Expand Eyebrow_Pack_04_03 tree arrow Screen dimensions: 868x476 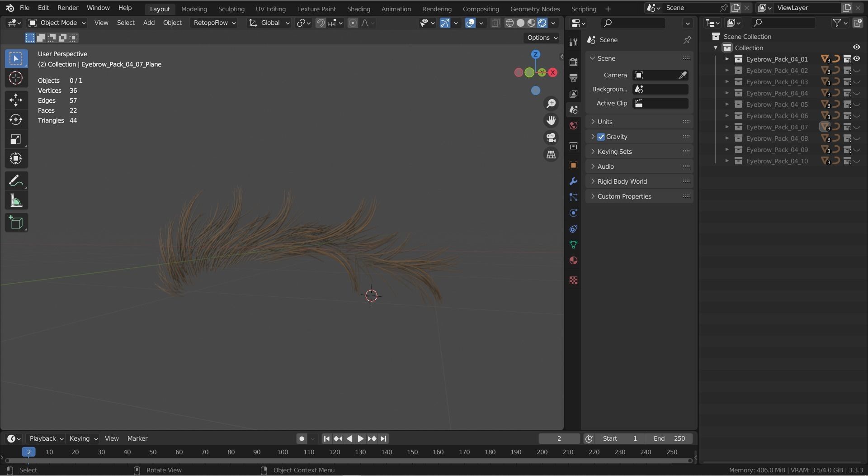click(x=727, y=82)
